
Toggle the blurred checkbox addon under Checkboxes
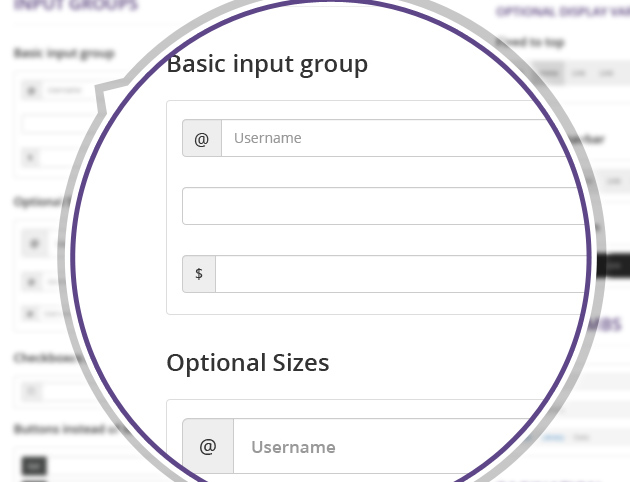pyautogui.click(x=32, y=390)
